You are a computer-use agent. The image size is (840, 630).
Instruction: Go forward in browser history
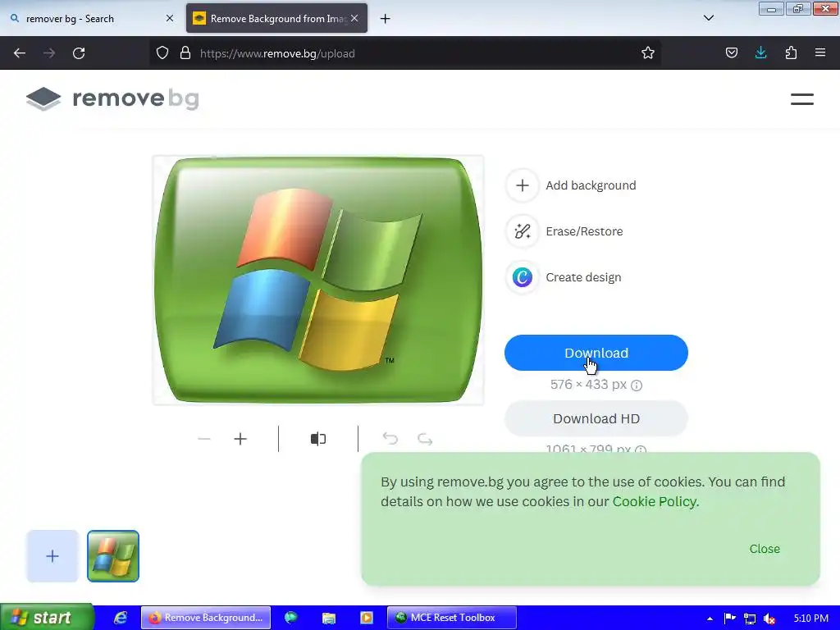49,53
